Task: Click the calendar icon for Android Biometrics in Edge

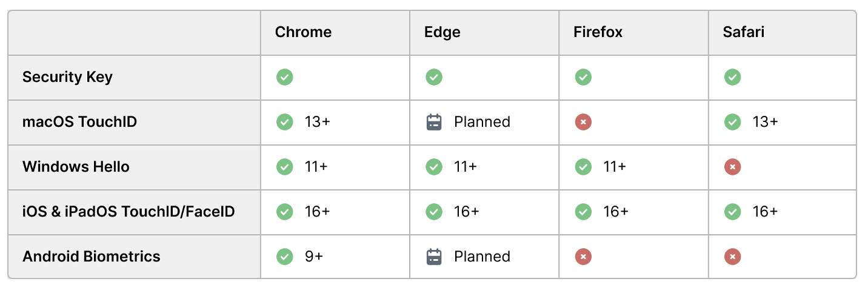Action: tap(434, 257)
